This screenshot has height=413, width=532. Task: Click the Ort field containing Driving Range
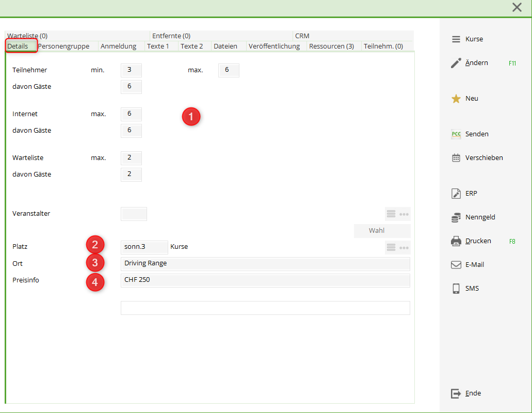pos(265,263)
